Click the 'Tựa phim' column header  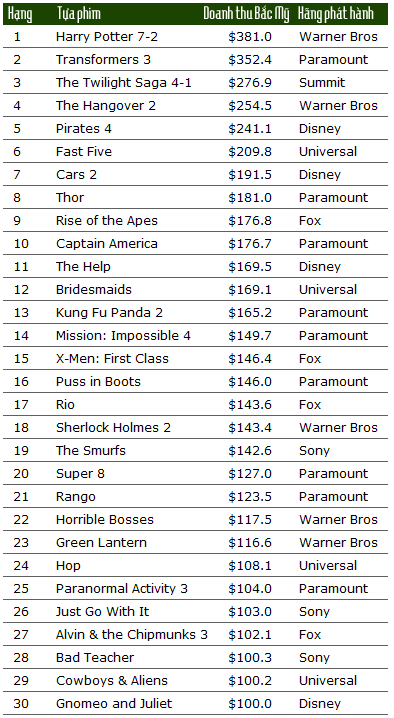[x=79, y=14]
